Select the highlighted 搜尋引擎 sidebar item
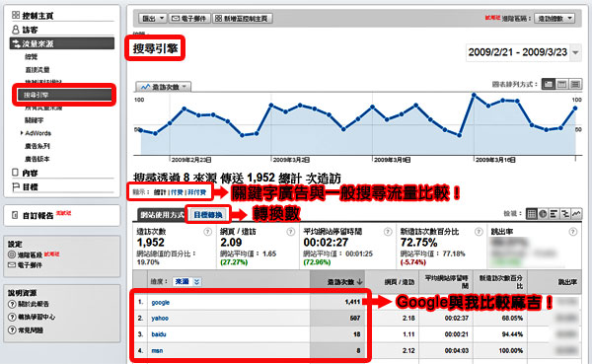 (64, 95)
